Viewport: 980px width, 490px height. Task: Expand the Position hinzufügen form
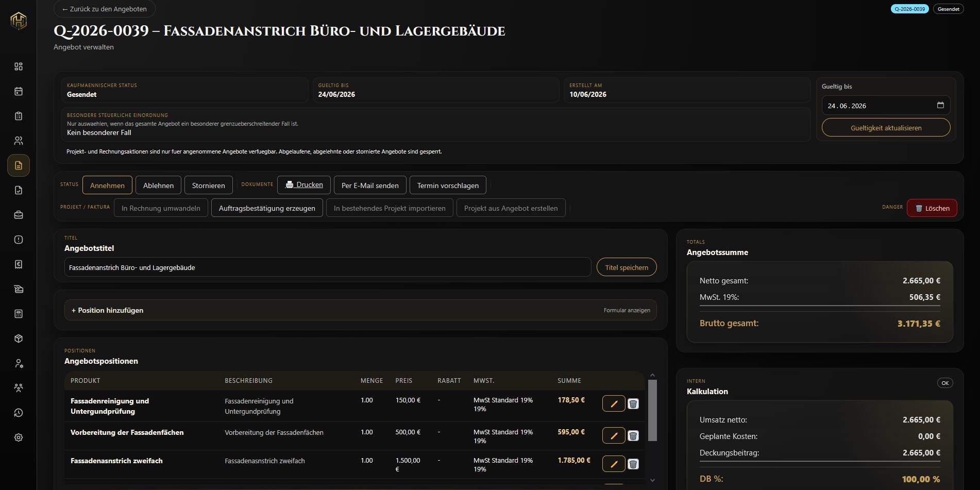click(x=361, y=310)
